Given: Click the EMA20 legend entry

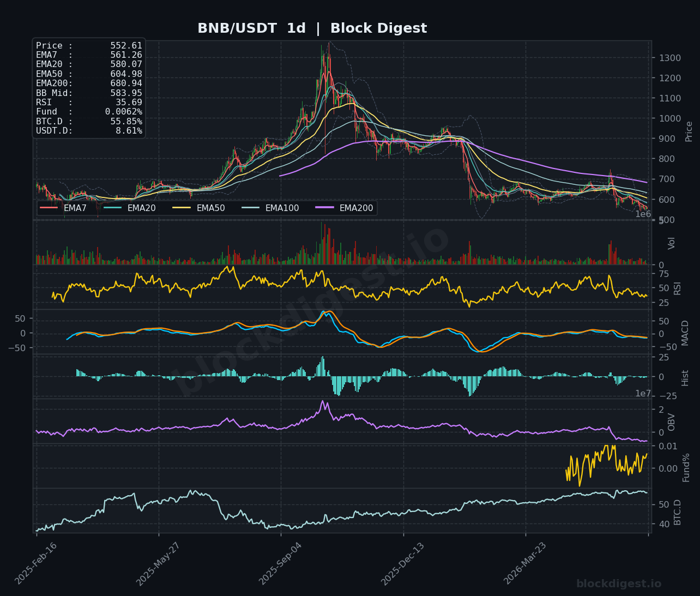Looking at the screenshot, I should [129, 208].
